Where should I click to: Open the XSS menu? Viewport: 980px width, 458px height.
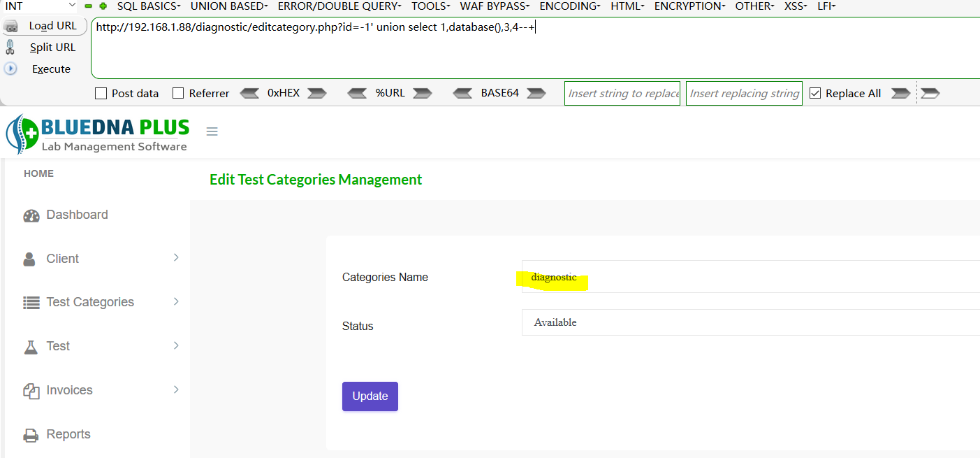[x=796, y=6]
